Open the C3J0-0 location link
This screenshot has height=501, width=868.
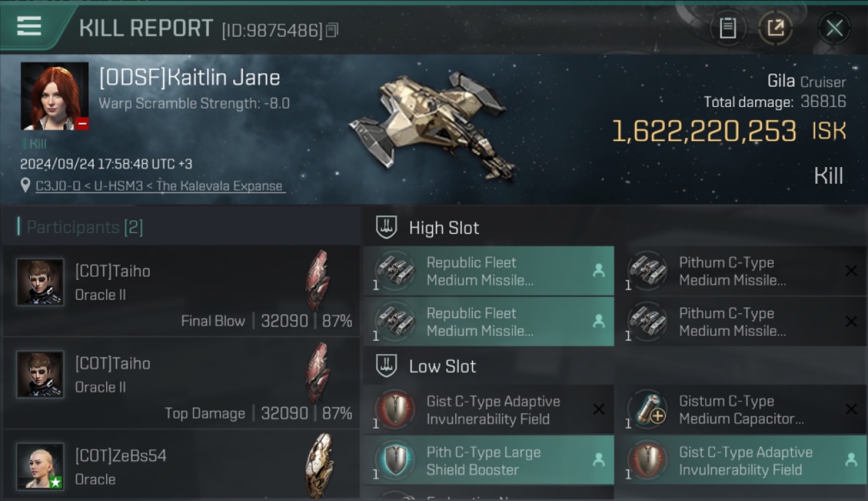[x=160, y=186]
